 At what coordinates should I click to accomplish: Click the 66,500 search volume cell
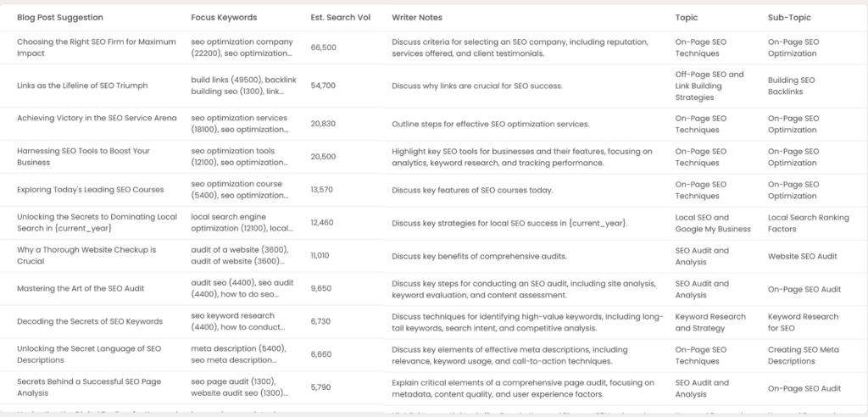[x=324, y=47]
